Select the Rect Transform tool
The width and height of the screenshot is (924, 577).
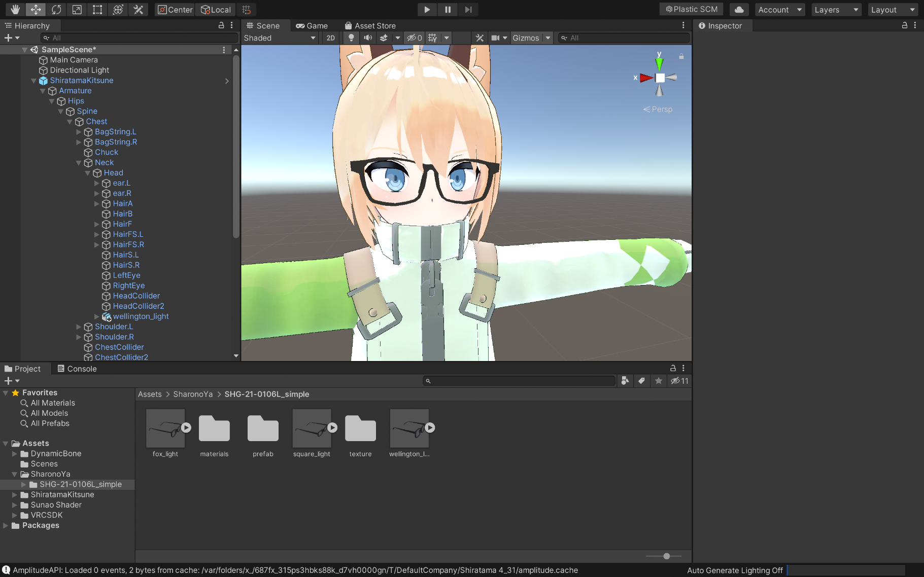click(97, 10)
